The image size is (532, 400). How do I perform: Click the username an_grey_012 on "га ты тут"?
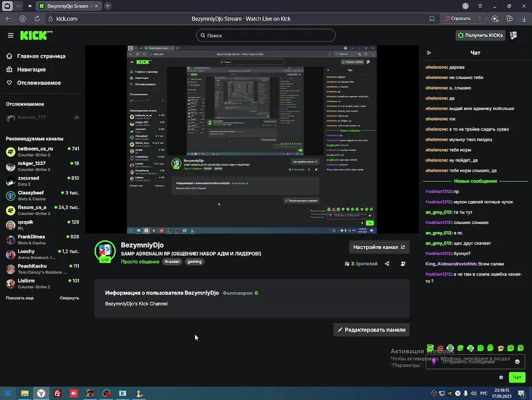(439, 212)
